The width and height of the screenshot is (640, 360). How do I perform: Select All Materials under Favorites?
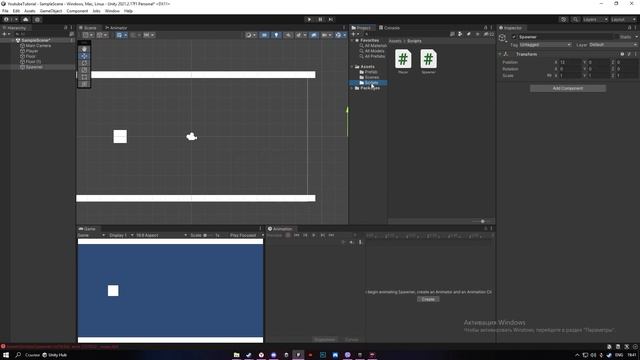[x=375, y=46]
